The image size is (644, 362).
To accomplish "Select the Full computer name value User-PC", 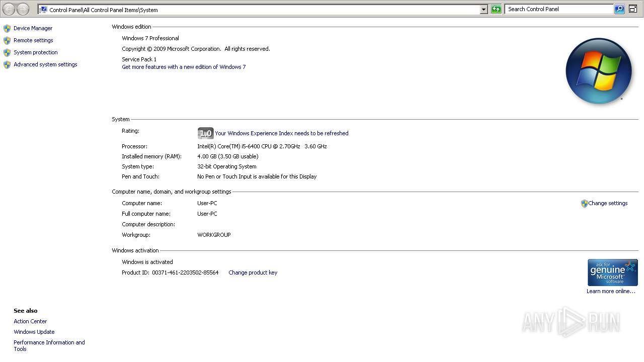I will point(207,214).
